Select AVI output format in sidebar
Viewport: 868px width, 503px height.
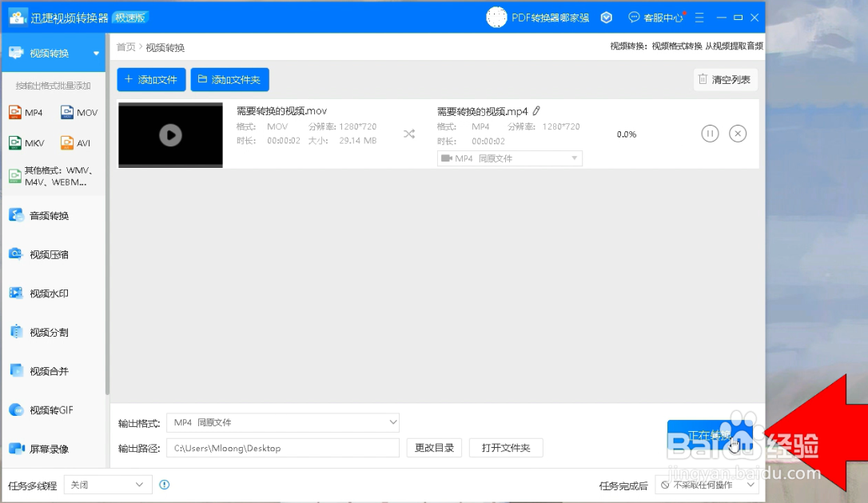coord(79,142)
